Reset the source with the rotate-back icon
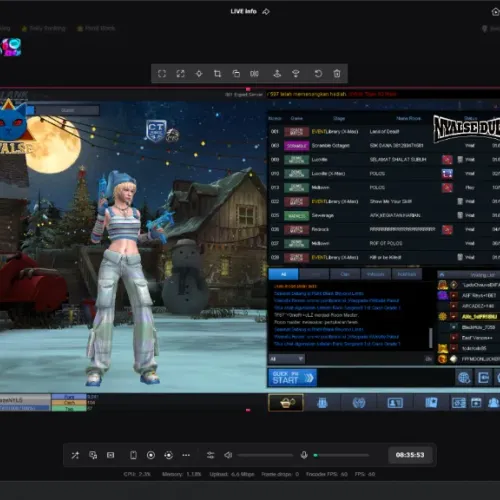 318,73
